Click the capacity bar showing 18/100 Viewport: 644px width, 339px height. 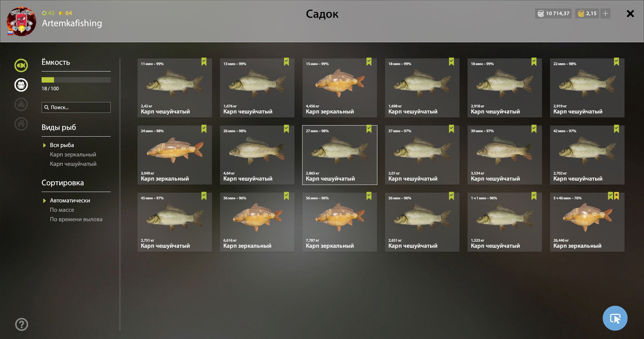[x=76, y=80]
